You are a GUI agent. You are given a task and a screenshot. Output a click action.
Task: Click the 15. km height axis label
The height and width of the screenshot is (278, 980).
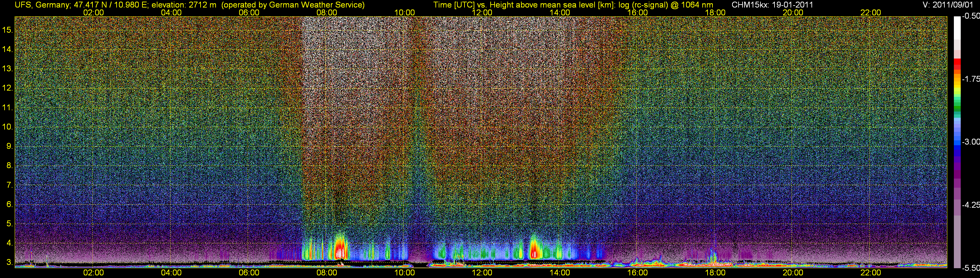[x=7, y=30]
